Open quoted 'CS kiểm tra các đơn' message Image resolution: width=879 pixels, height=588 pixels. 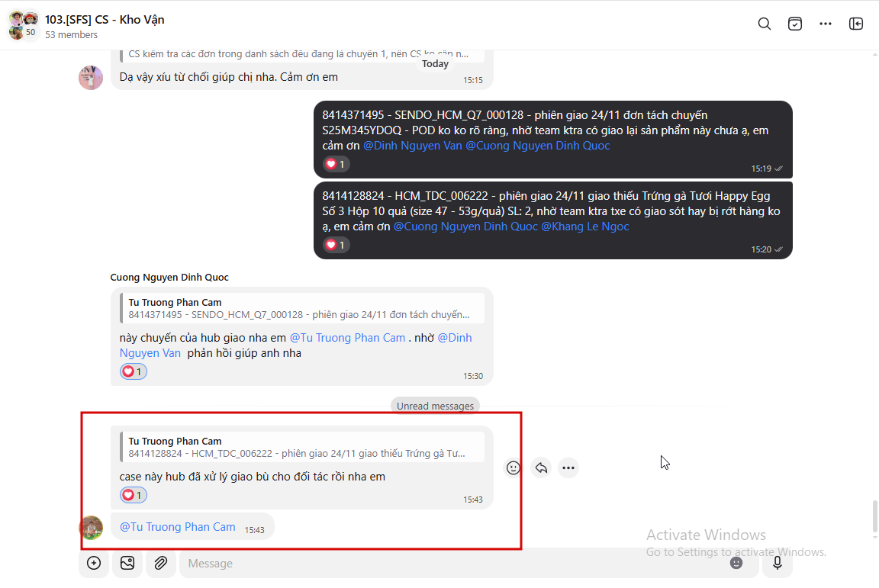coord(302,54)
